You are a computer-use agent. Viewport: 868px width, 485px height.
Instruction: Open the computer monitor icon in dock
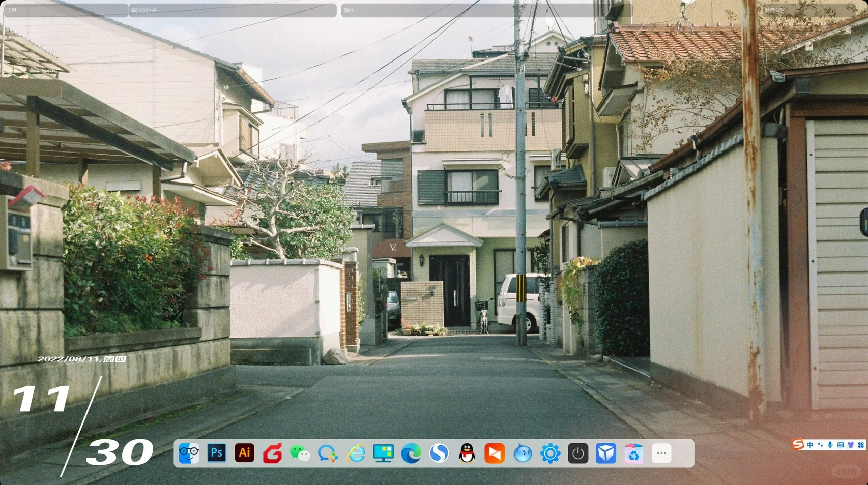[383, 453]
